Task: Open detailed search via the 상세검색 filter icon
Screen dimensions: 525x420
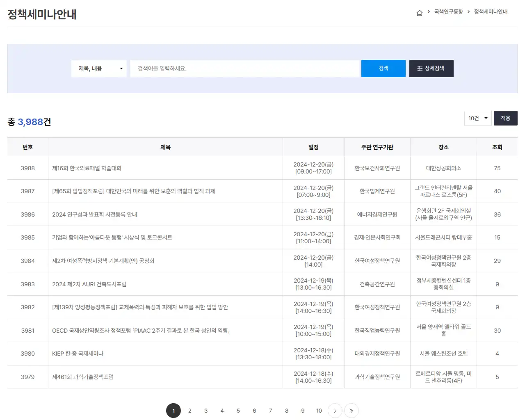Action: [431, 68]
